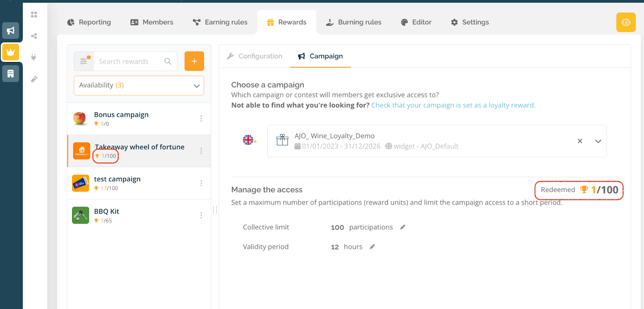Image resolution: width=644 pixels, height=309 pixels.
Task: Click the megaphone icon in left sidebar
Action: [10, 31]
